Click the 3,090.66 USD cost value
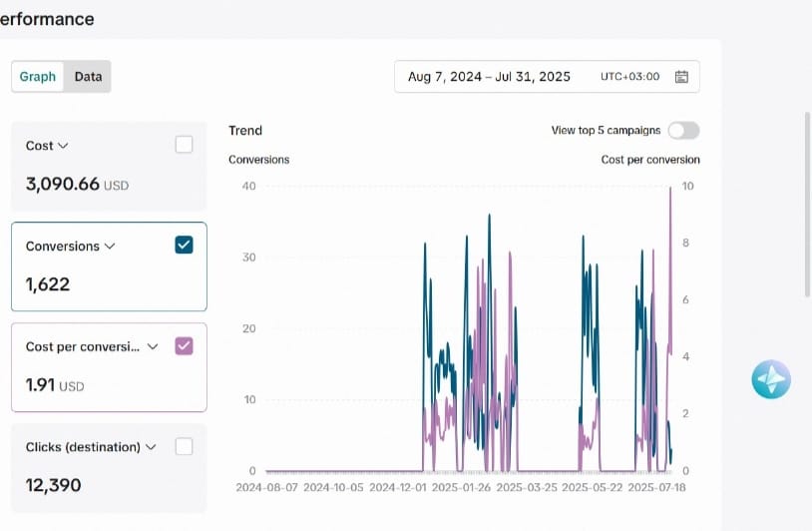The width and height of the screenshot is (812, 531). (x=77, y=185)
